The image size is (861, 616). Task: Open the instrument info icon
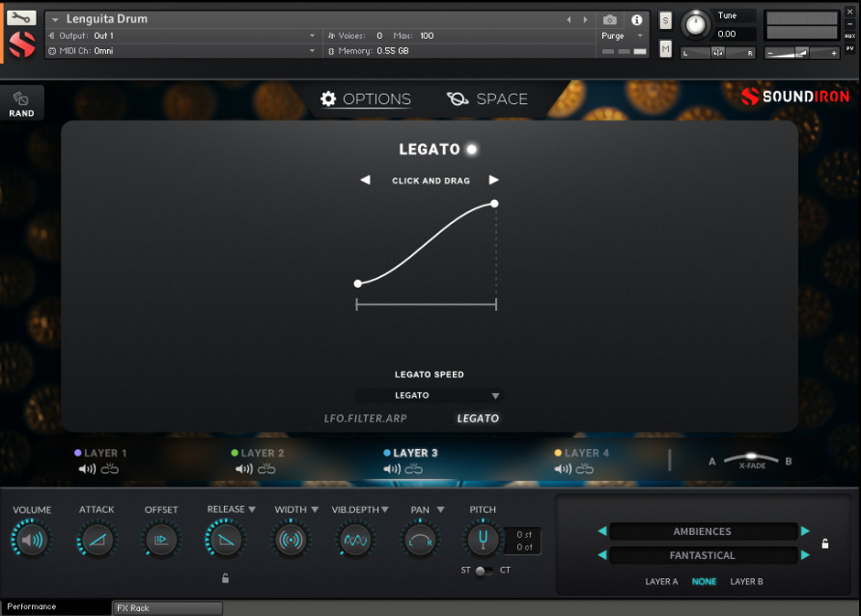coord(636,20)
